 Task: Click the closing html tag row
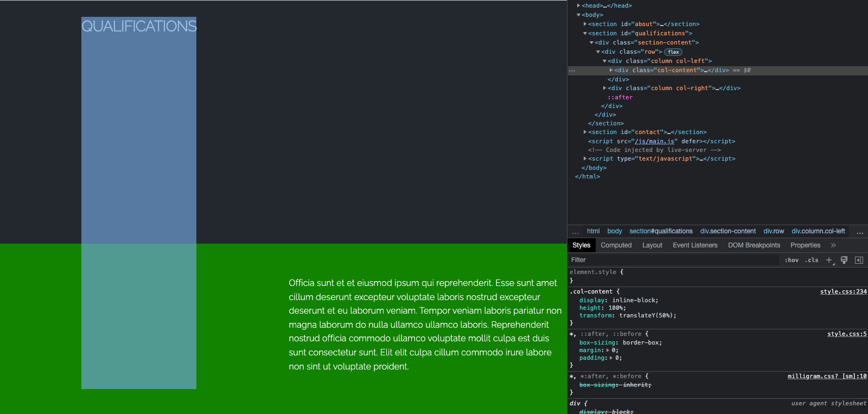click(x=588, y=177)
